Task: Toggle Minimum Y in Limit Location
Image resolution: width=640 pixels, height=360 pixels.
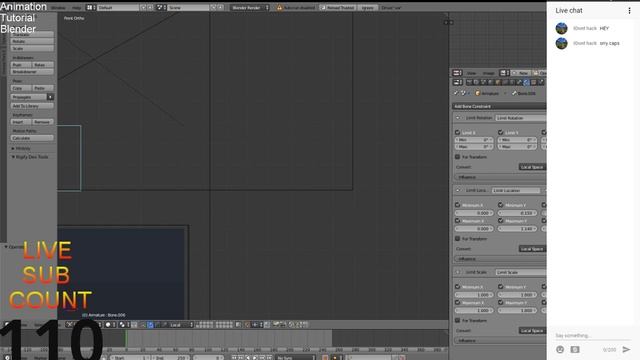Action: click(x=500, y=205)
